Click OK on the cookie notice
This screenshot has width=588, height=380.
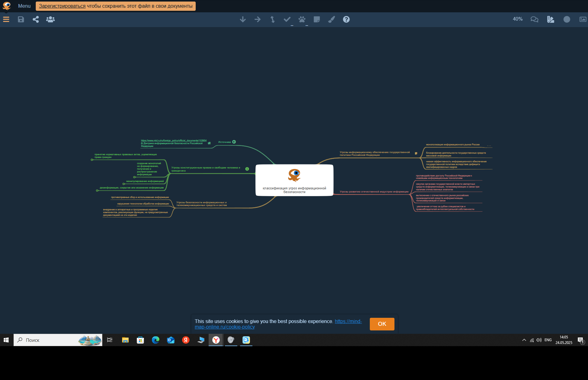click(x=382, y=324)
